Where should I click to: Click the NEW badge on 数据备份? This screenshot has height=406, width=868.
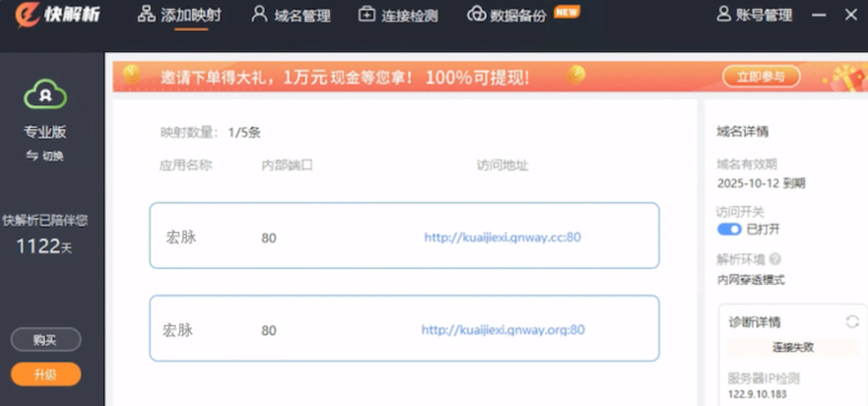coord(566,12)
